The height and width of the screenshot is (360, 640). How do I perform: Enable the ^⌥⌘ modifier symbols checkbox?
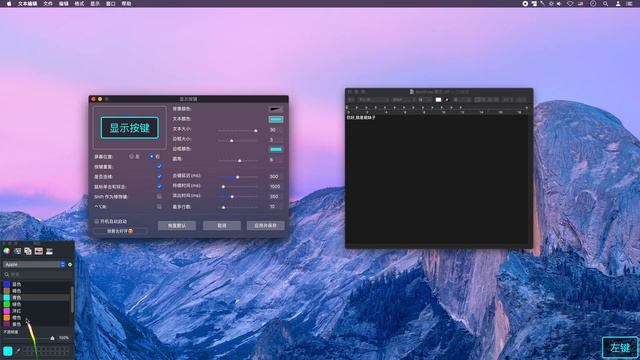[x=159, y=207]
